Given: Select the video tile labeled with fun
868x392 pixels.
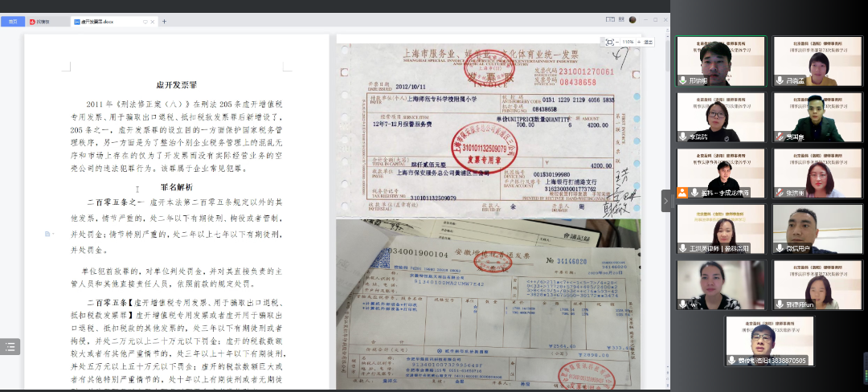Looking at the screenshot, I should click(x=817, y=285).
